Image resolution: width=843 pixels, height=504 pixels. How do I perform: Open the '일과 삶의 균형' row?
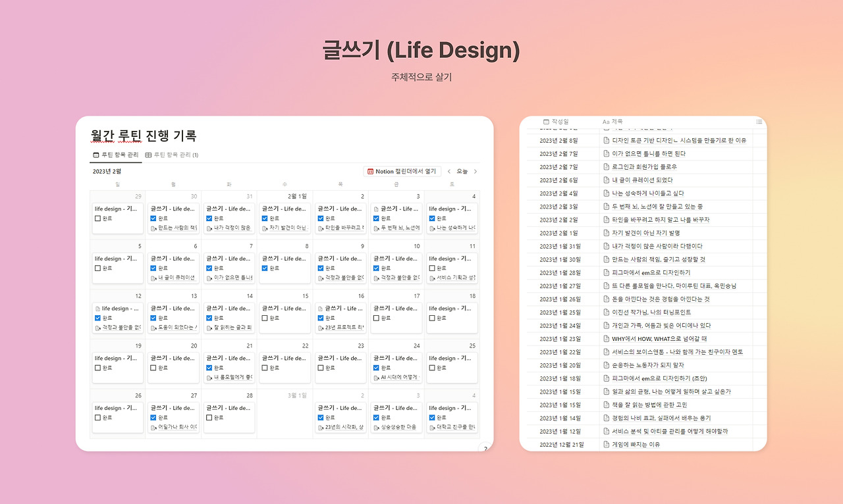pyautogui.click(x=672, y=392)
